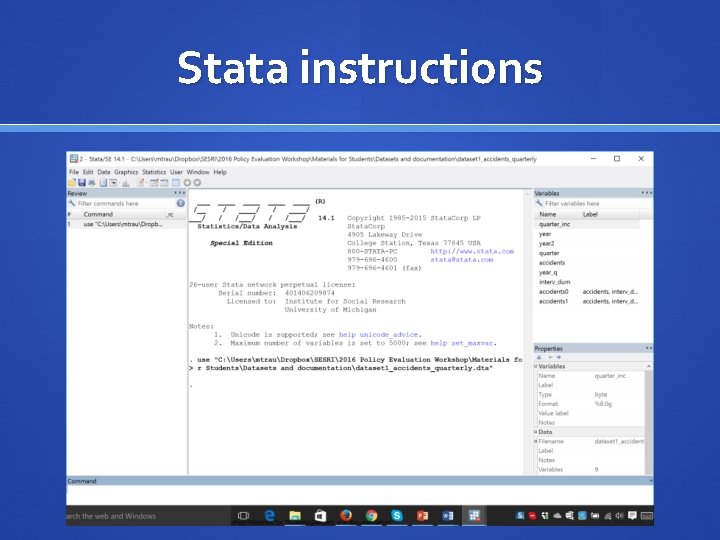720x540 pixels.
Task: Open the help unicode_advice link
Action: (x=378, y=335)
